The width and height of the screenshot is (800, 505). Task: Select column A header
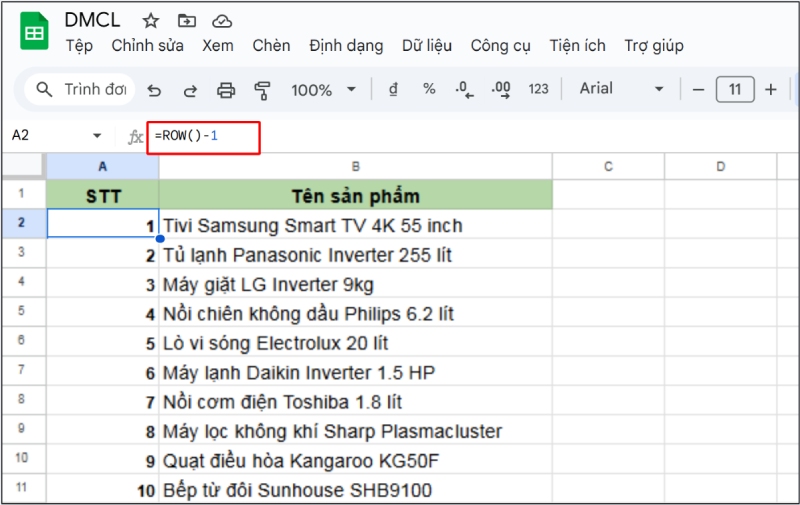point(103,166)
